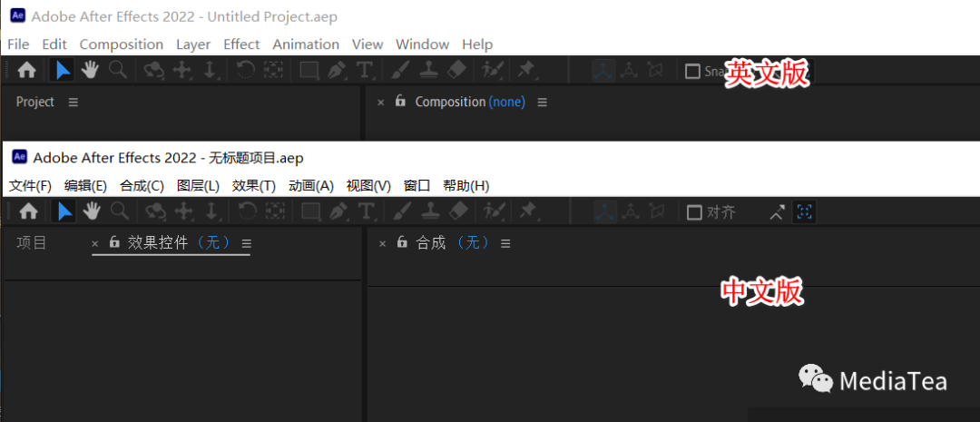
Task: Open the 文件(F) menu
Action: tap(30, 186)
